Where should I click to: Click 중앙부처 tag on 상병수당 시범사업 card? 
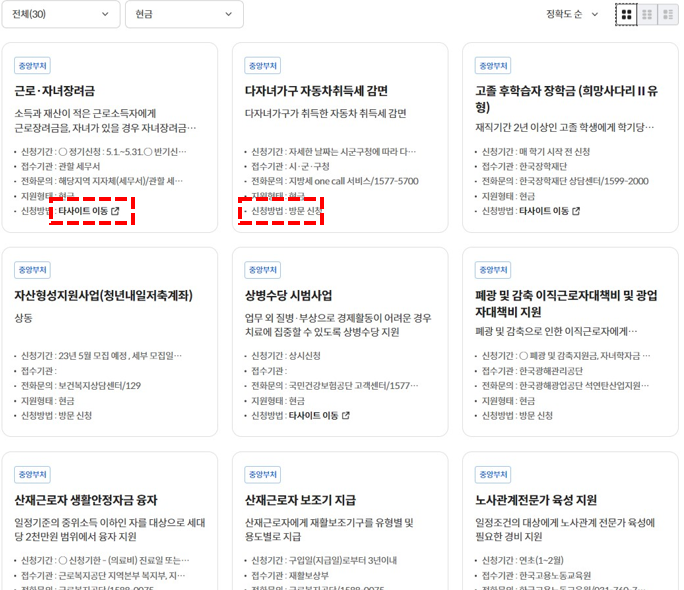(x=263, y=270)
